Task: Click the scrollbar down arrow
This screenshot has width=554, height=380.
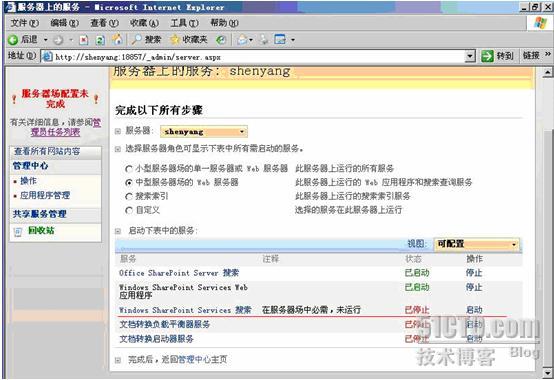Action: pos(548,373)
